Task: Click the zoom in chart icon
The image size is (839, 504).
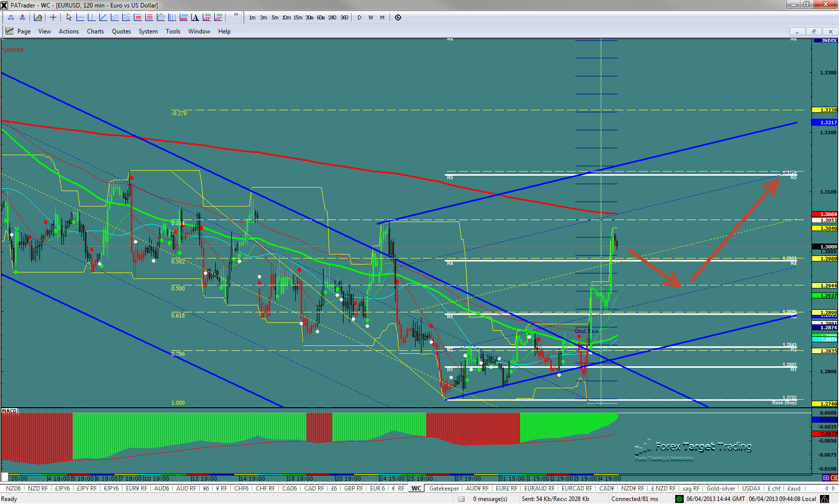Action: [x=22, y=17]
